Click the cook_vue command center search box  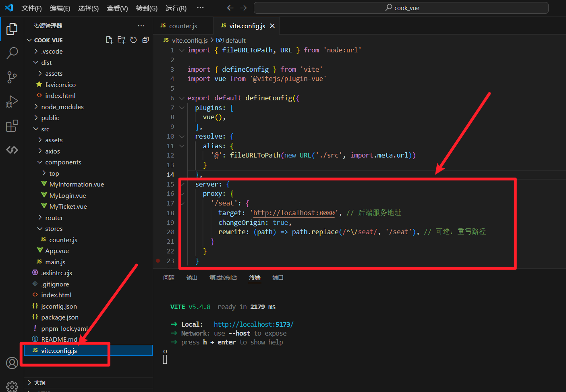401,8
